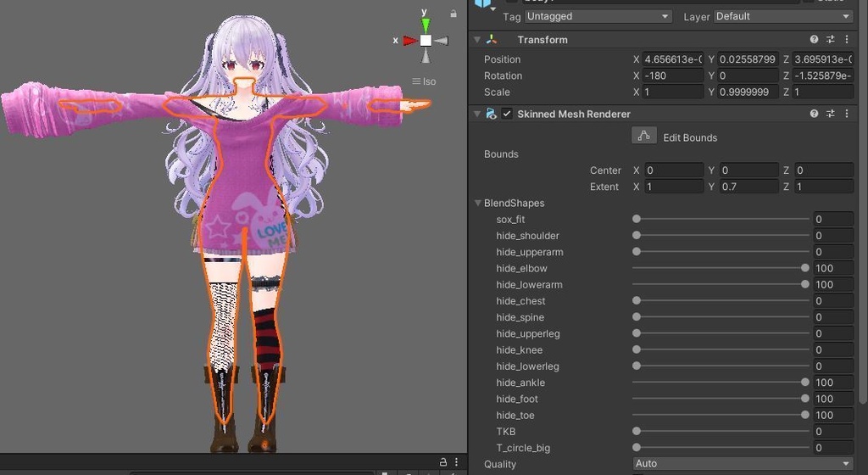Image resolution: width=868 pixels, height=475 pixels.
Task: Click the red X axis cone on the scene gizmo
Action: pyautogui.click(x=409, y=40)
